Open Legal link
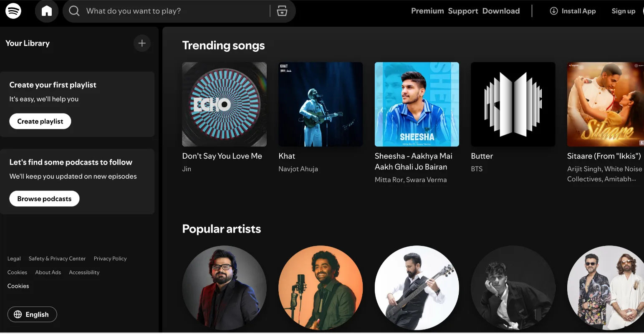The image size is (644, 334). (x=14, y=258)
